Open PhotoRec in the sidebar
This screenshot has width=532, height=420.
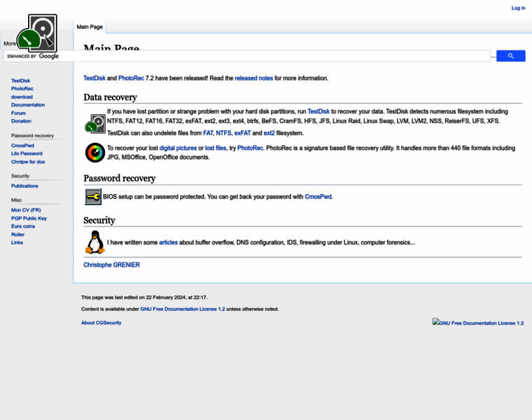[x=22, y=88]
